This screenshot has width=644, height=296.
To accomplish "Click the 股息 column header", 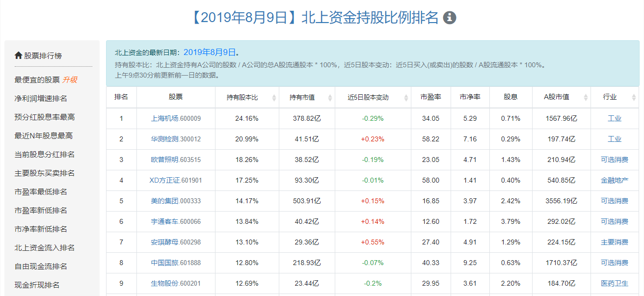I will click(510, 97).
